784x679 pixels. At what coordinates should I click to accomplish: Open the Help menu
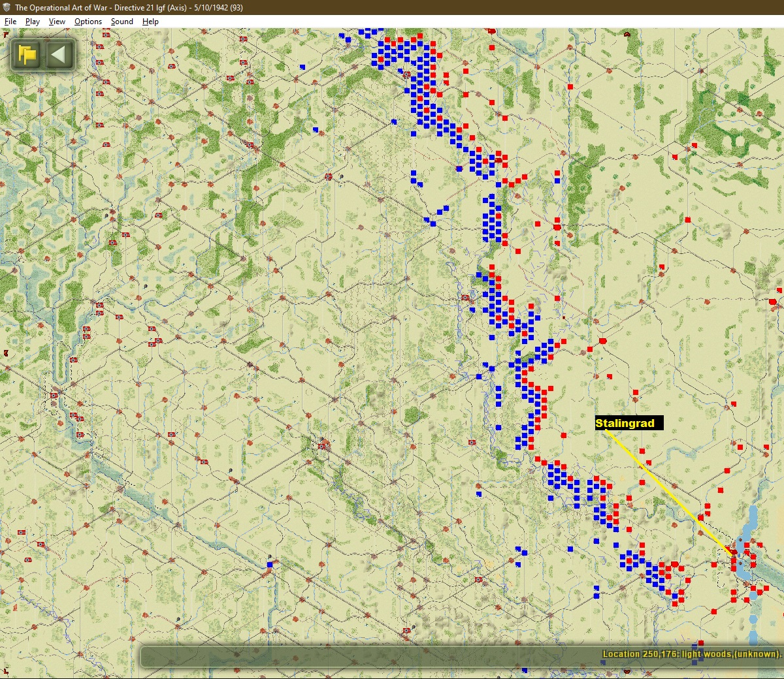(x=151, y=22)
